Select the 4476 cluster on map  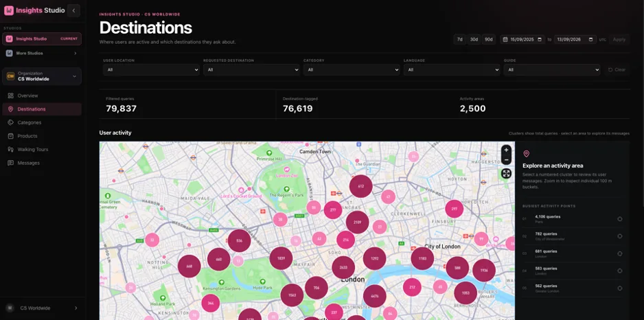(x=375, y=296)
